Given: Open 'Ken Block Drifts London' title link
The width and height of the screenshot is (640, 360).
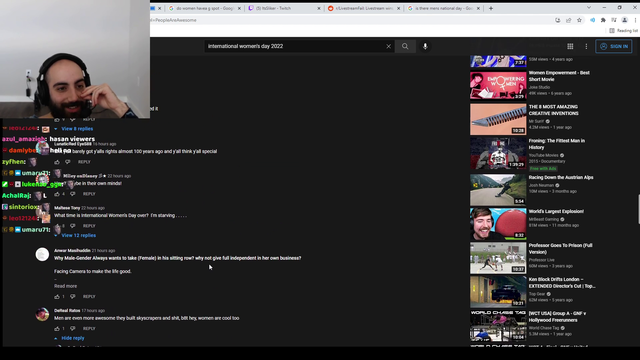Looking at the screenshot, I should click(562, 283).
